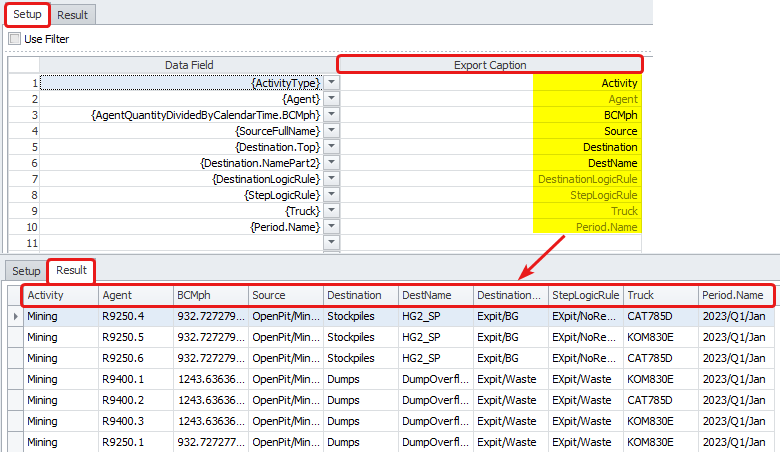Screen dimensions: 780x452
Task: Select the yellow DestName caption cell
Action: coord(586,164)
